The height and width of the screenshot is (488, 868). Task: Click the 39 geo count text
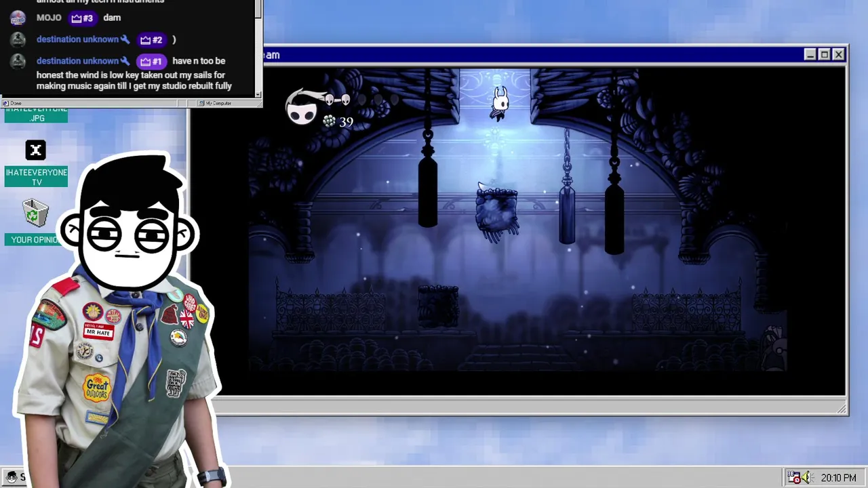pos(346,122)
